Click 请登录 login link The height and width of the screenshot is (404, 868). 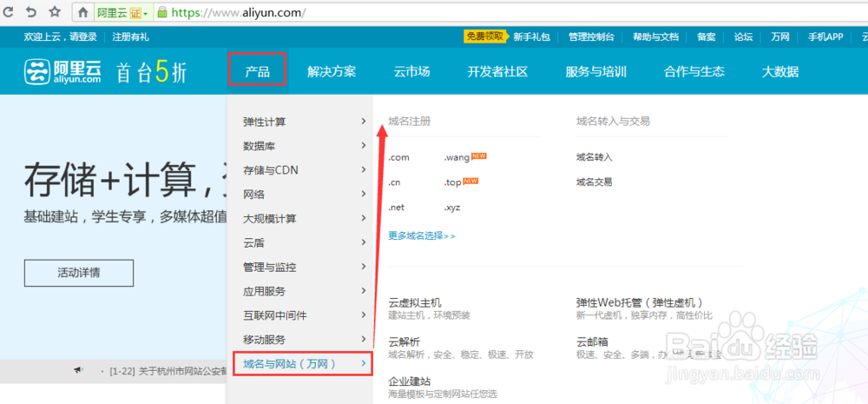point(83,37)
